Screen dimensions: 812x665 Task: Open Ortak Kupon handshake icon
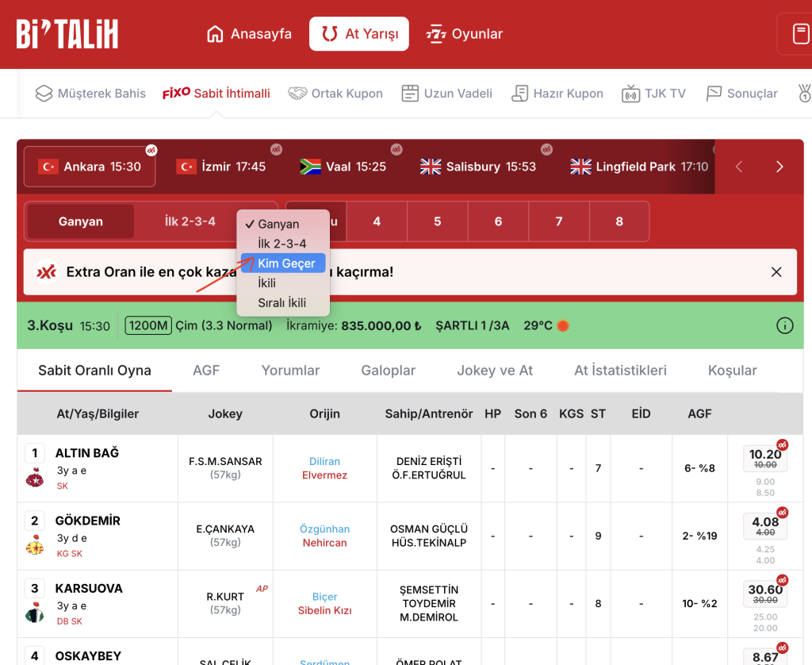297,94
